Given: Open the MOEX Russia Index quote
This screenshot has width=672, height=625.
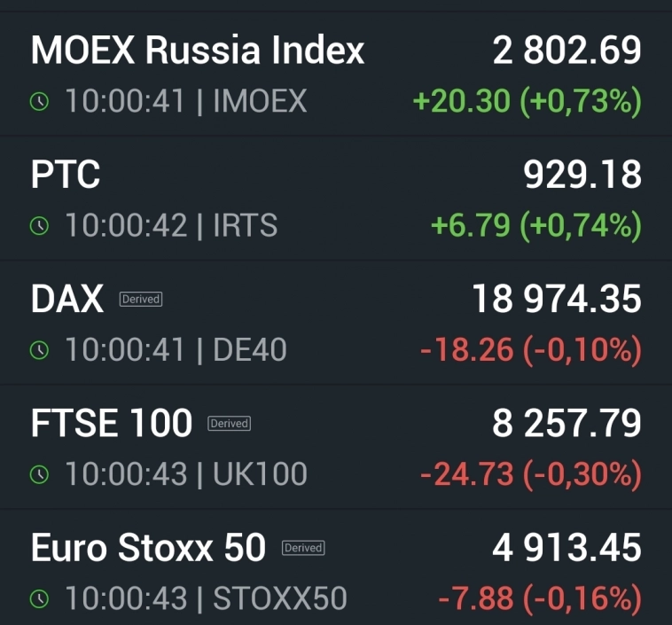Looking at the screenshot, I should pos(198,51).
